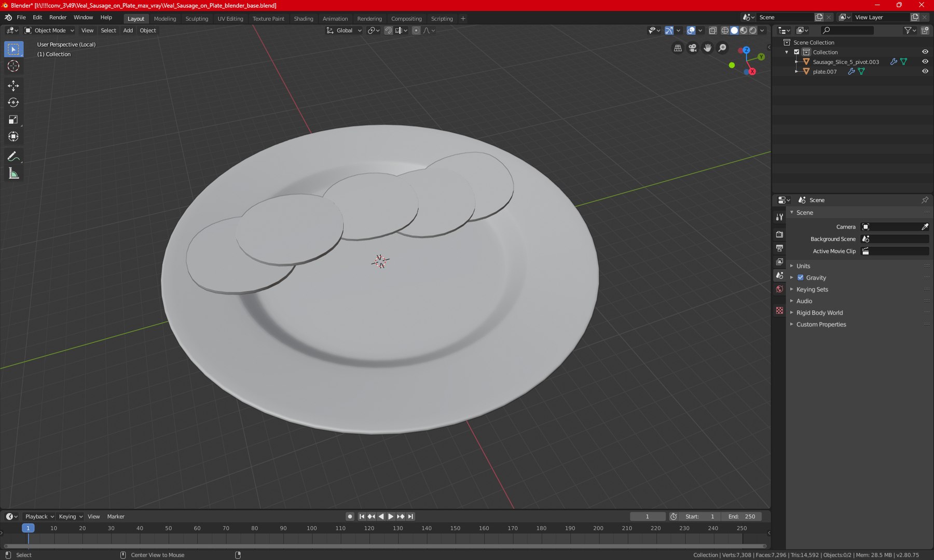
Task: Open the Texture properties tab
Action: coord(779,311)
